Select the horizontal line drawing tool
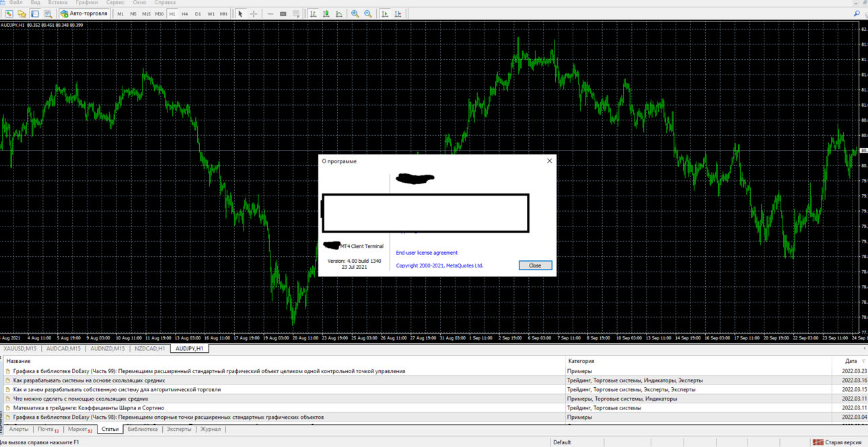This screenshot has height=447, width=868. point(270,13)
